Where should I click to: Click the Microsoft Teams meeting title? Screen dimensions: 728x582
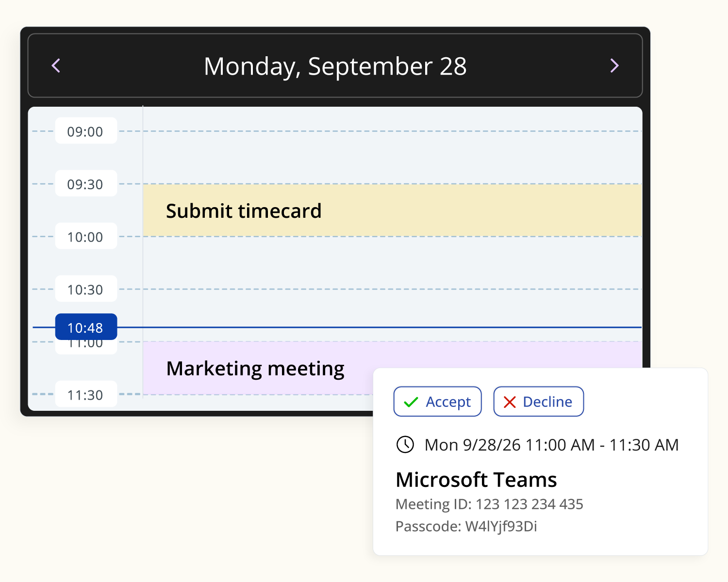(x=476, y=480)
